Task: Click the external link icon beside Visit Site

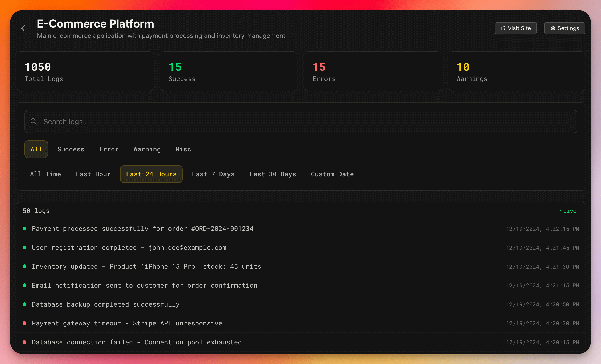Action: [503, 28]
